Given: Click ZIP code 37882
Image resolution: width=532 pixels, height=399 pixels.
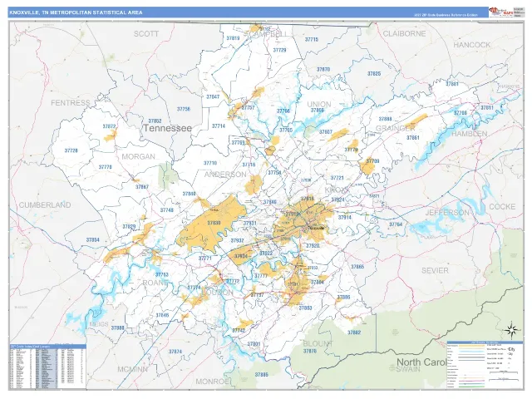Looking at the screenshot, I should 354,332.
